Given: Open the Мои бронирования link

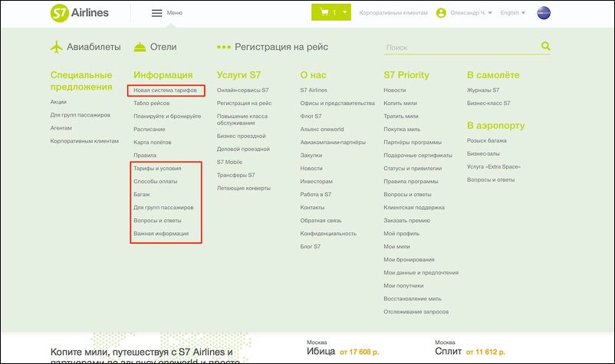Looking at the screenshot, I should [x=409, y=259].
